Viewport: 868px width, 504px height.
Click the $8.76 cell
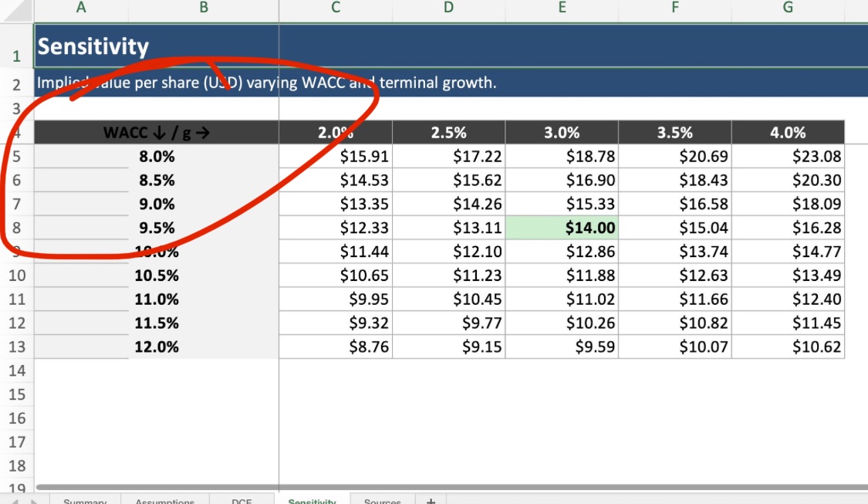336,347
